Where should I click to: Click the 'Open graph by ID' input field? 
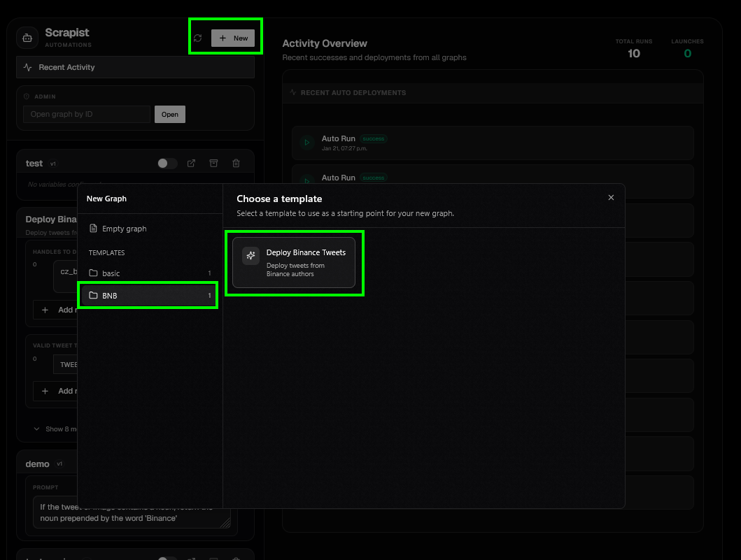pyautogui.click(x=86, y=114)
